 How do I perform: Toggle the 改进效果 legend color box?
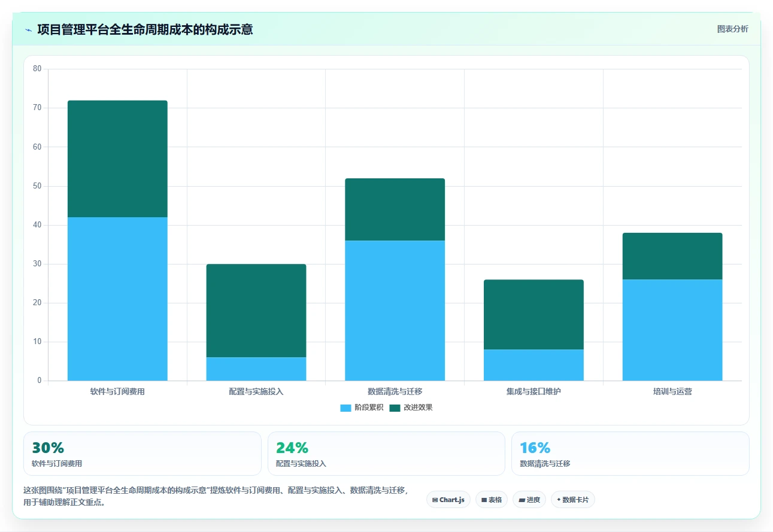pyautogui.click(x=395, y=408)
